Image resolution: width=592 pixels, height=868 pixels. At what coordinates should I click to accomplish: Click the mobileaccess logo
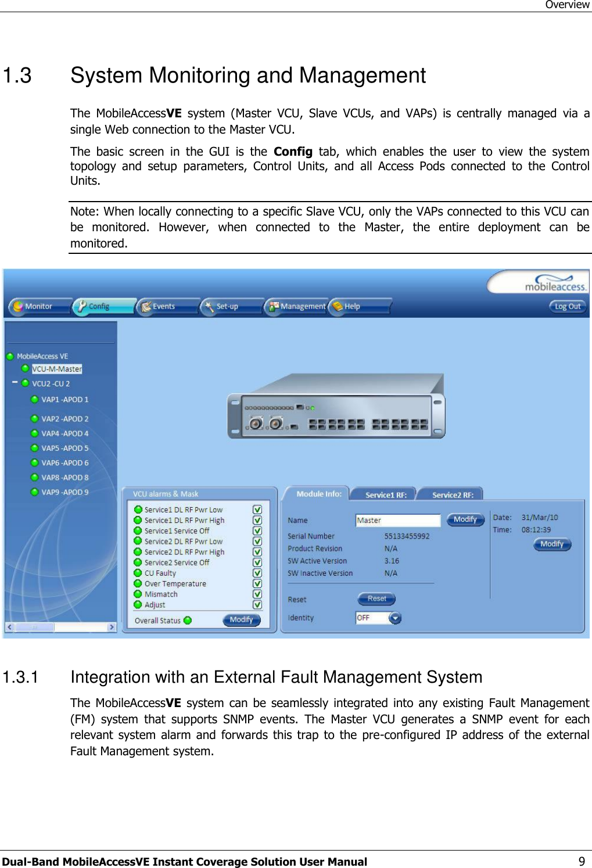point(555,284)
